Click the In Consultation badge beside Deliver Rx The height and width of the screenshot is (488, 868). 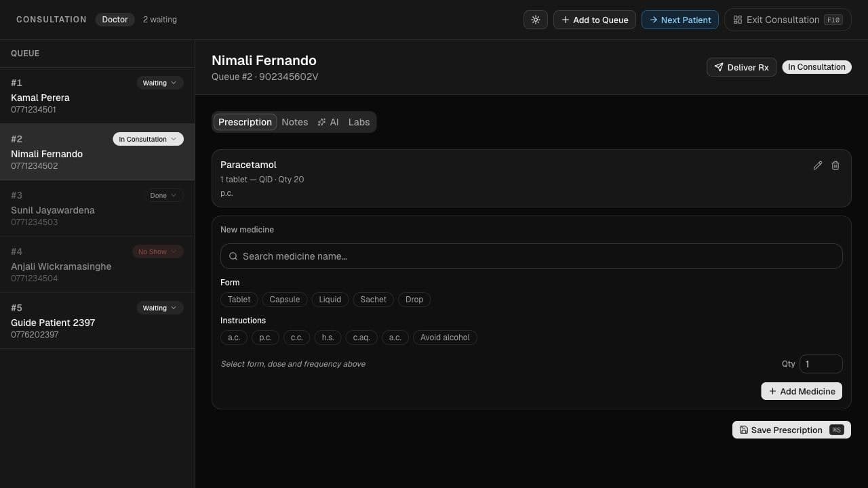click(816, 67)
